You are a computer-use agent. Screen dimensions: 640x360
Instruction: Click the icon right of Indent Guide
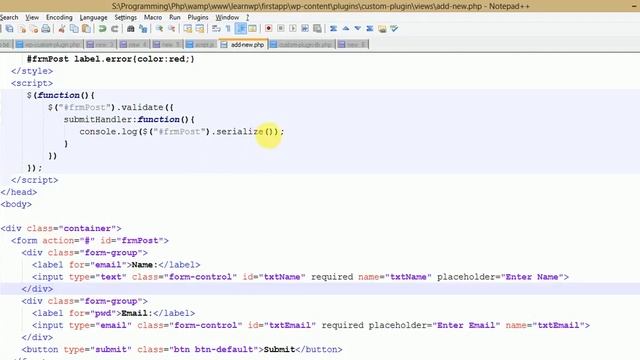252,29
